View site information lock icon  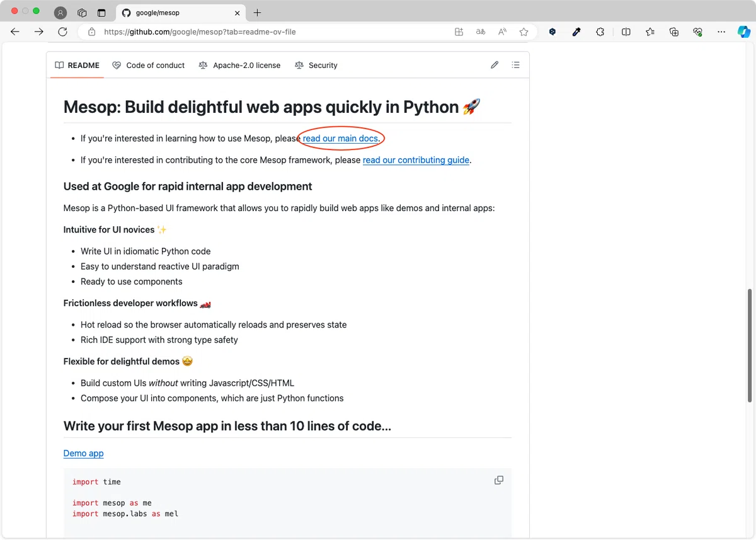point(91,32)
